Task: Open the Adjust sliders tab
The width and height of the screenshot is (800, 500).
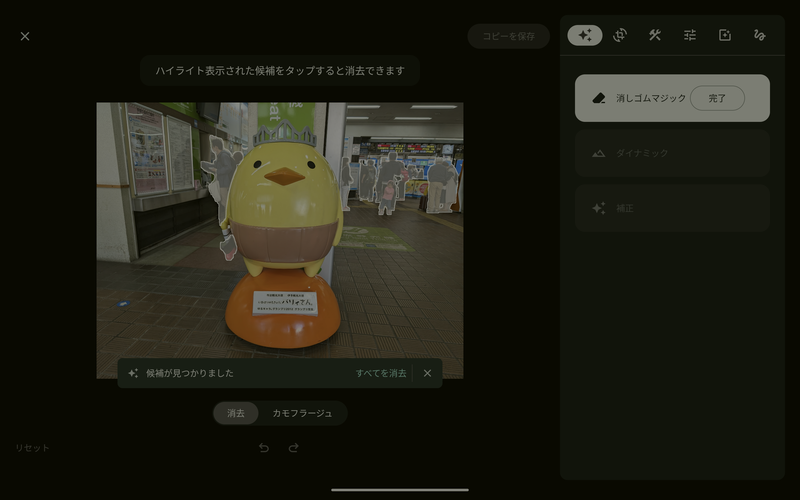Action: click(x=690, y=35)
